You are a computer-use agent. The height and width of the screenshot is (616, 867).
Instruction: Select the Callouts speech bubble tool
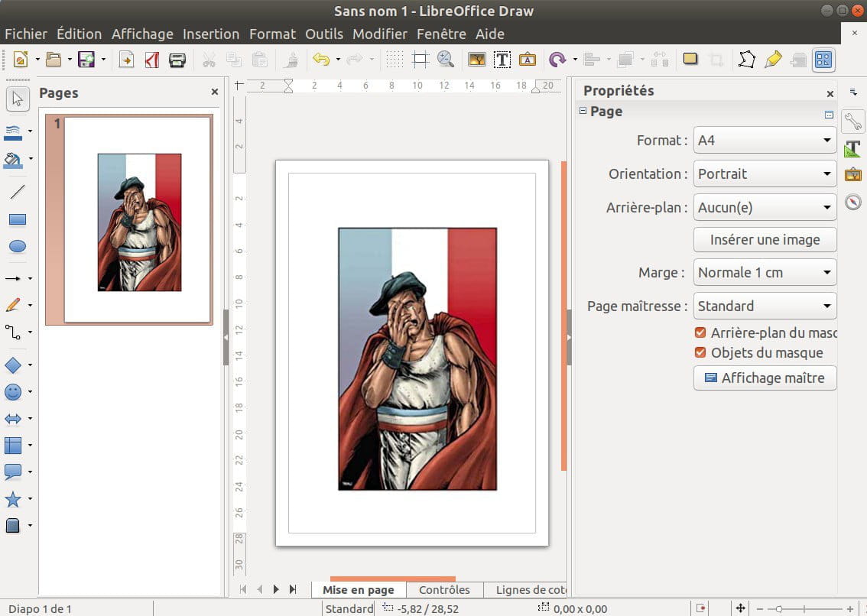click(x=13, y=472)
